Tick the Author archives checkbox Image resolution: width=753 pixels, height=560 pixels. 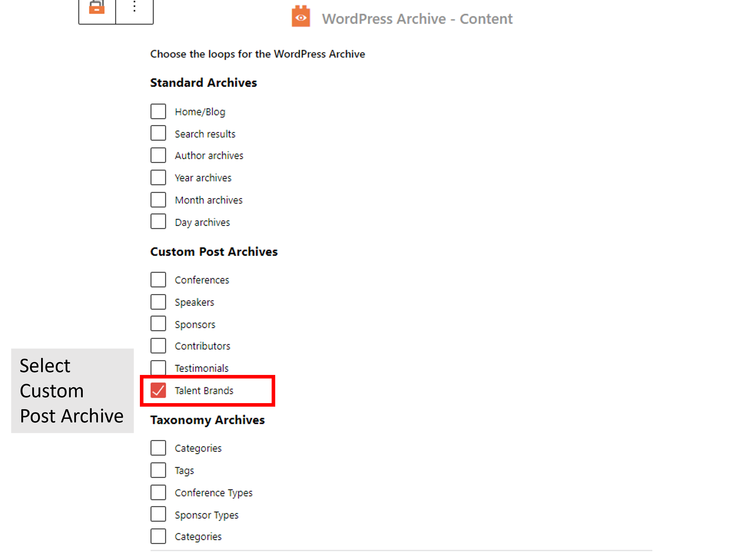tap(158, 155)
